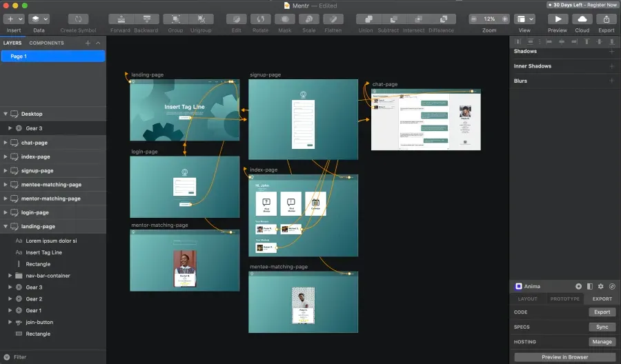Expand the chat-page artboard layer
The width and height of the screenshot is (621, 364).
click(6, 143)
